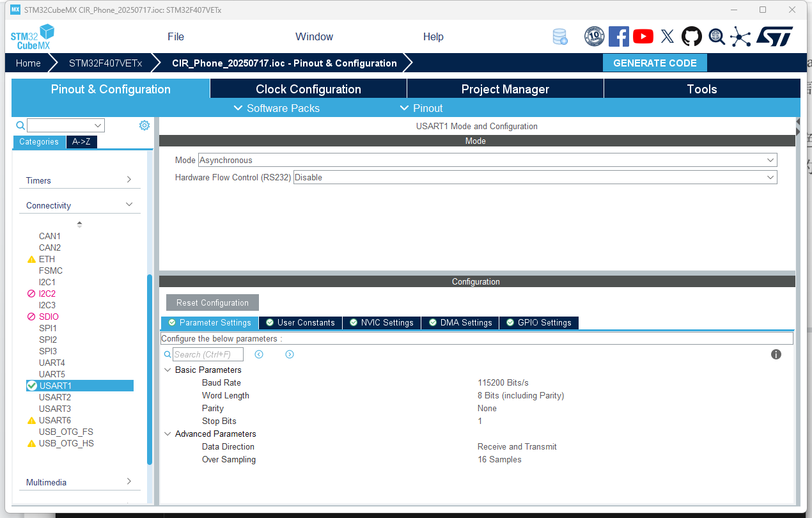Image resolution: width=812 pixels, height=518 pixels.
Task: Open the Help menu
Action: (x=433, y=36)
